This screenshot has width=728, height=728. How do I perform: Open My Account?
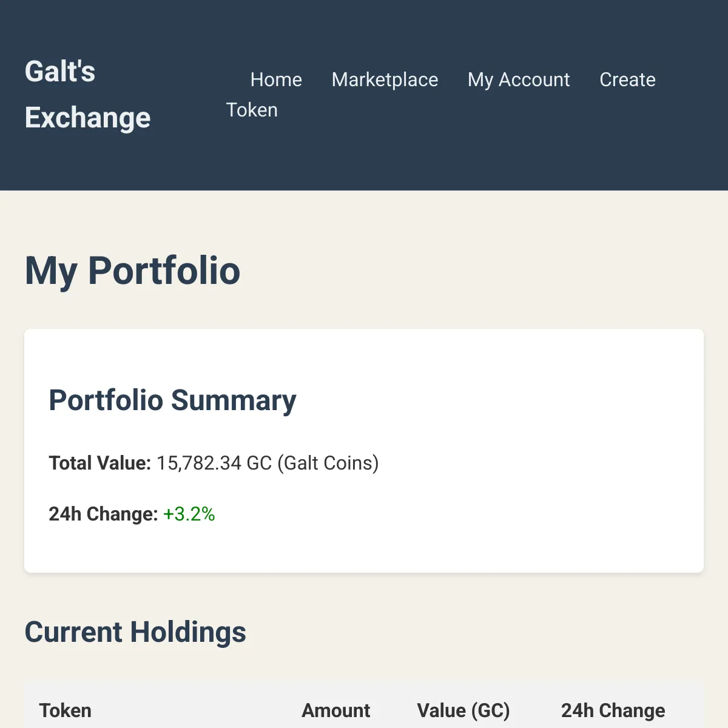(519, 79)
